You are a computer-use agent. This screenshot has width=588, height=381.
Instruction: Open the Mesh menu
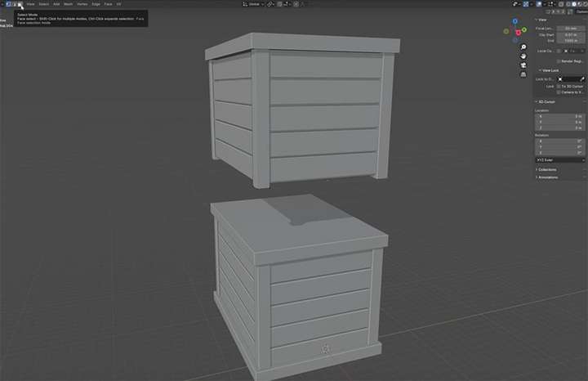(x=69, y=4)
